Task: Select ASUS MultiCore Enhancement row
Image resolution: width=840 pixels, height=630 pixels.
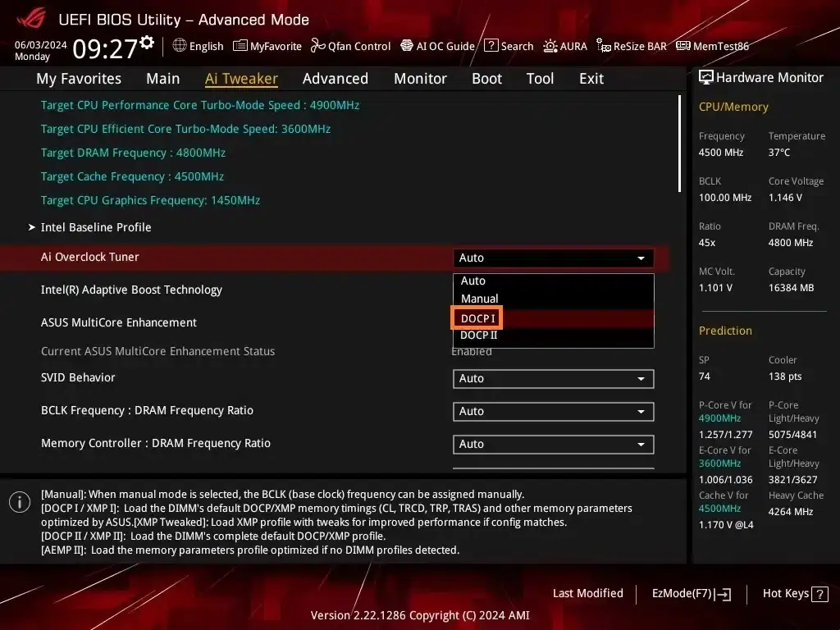Action: pyautogui.click(x=119, y=322)
